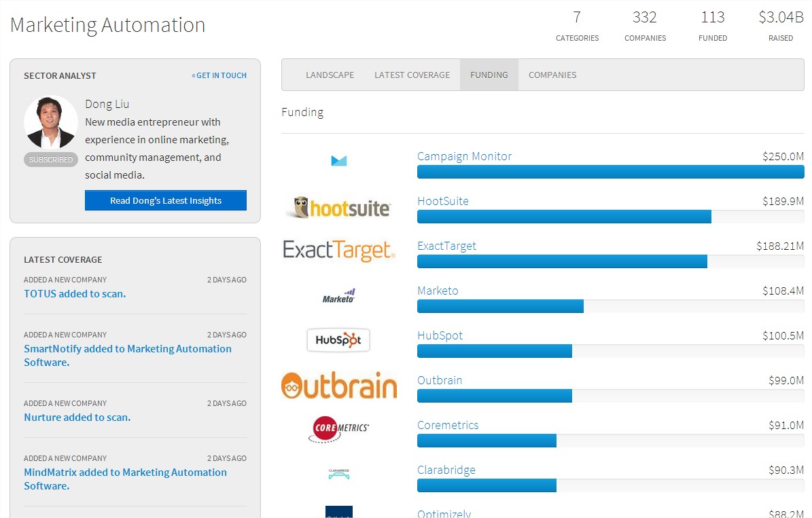Open the Campaign Monitor company link
Image resolution: width=812 pixels, height=518 pixels.
click(464, 156)
